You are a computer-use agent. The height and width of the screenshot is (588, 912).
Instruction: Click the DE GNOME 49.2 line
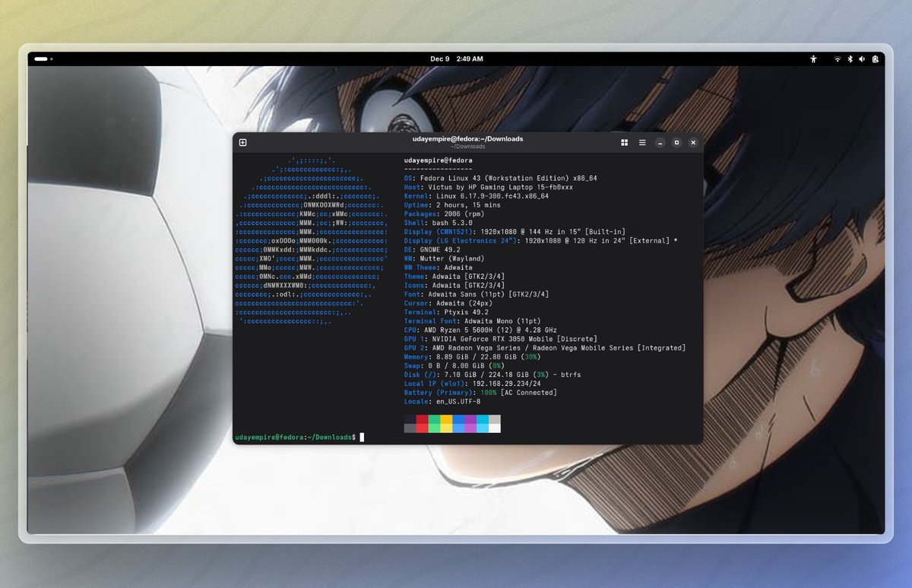tap(434, 250)
